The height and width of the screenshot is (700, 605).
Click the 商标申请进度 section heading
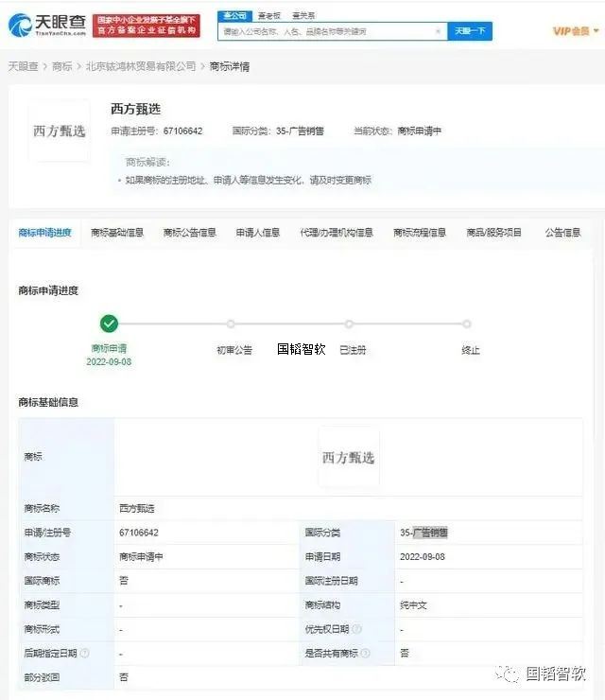(48, 290)
